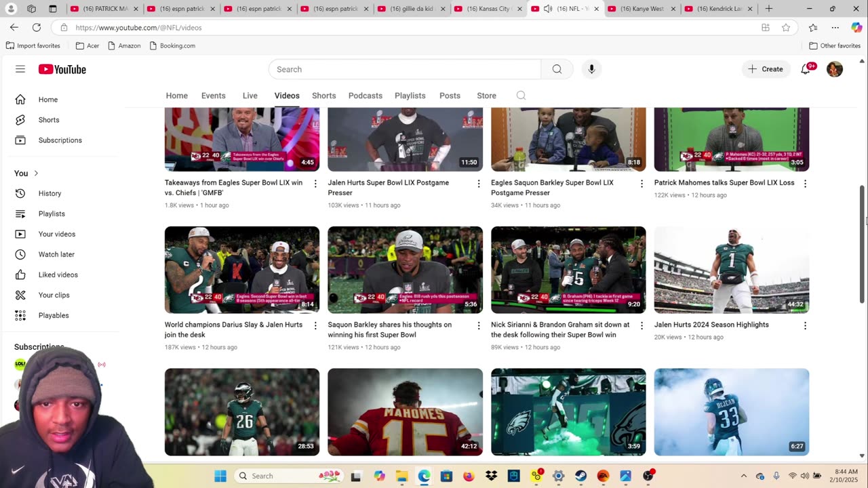Click the Windows taskbar search box
The width and height of the screenshot is (868, 488).
(x=290, y=476)
